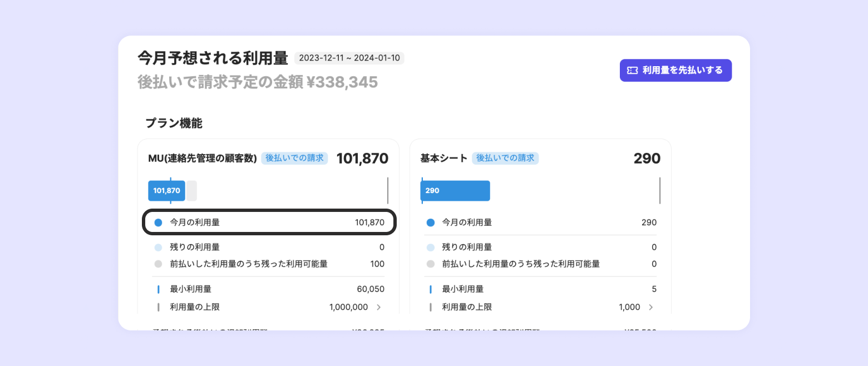This screenshot has width=868, height=366.
Task: Click the large 101,870 total in MU card
Action: 362,159
